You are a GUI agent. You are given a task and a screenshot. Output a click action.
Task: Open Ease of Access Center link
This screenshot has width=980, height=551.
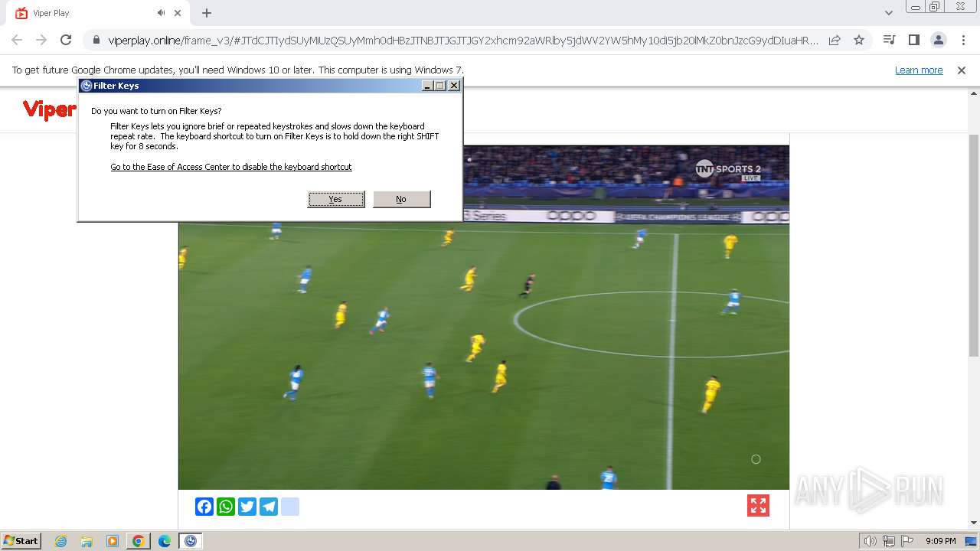(231, 167)
